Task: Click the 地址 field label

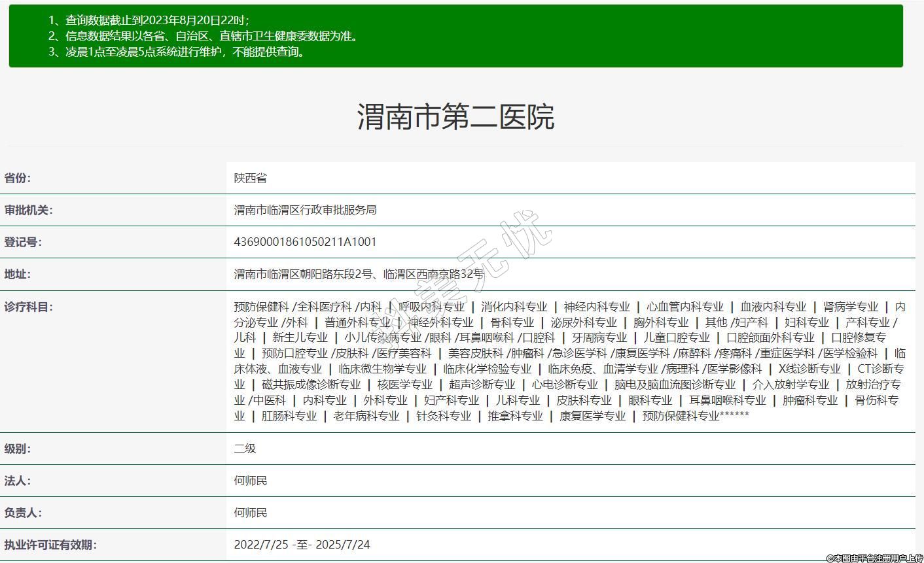Action: coord(18,274)
